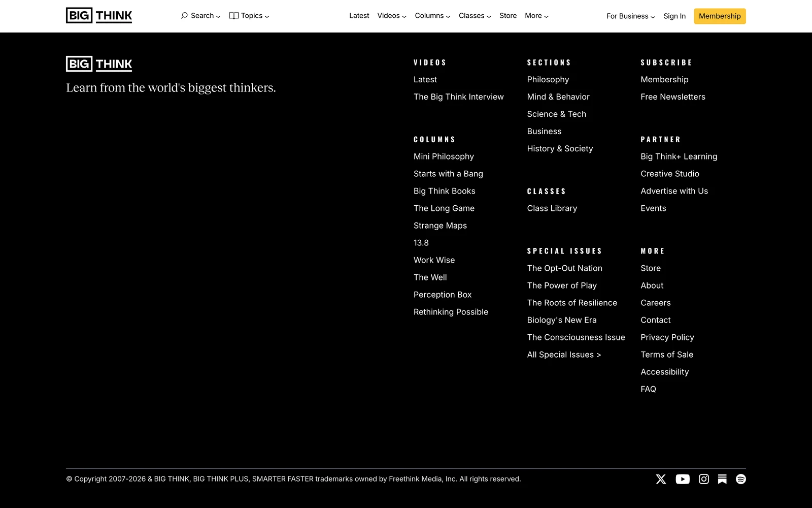The image size is (812, 508).
Task: Expand the Classes dropdown in top nav
Action: point(475,16)
